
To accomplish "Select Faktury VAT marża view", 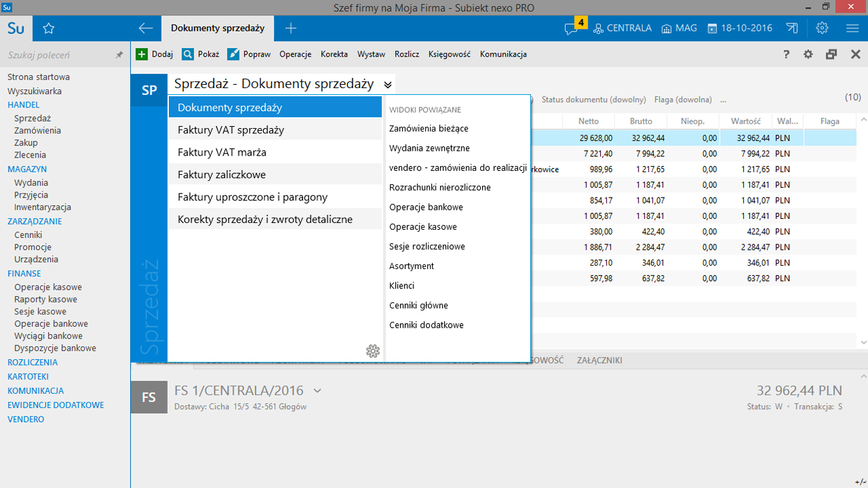I will 275,152.
